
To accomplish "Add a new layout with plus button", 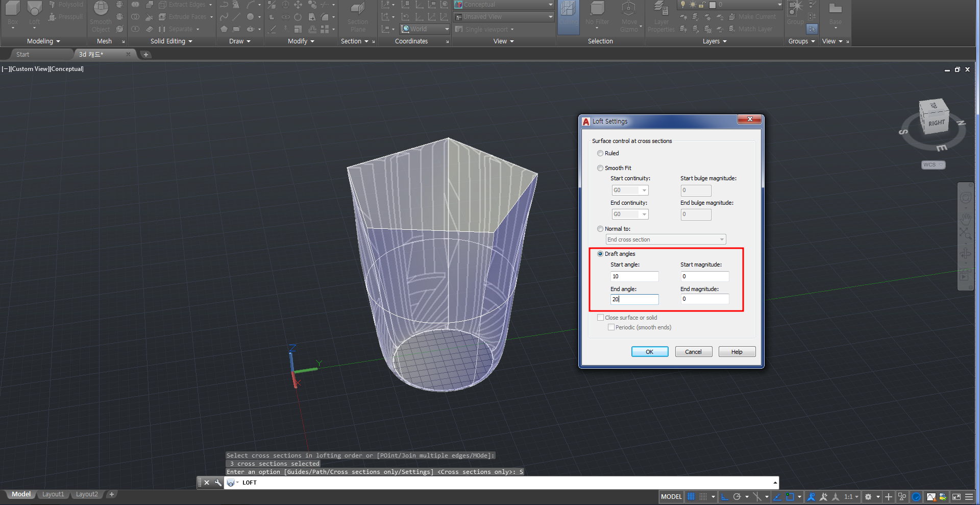I will point(112,494).
